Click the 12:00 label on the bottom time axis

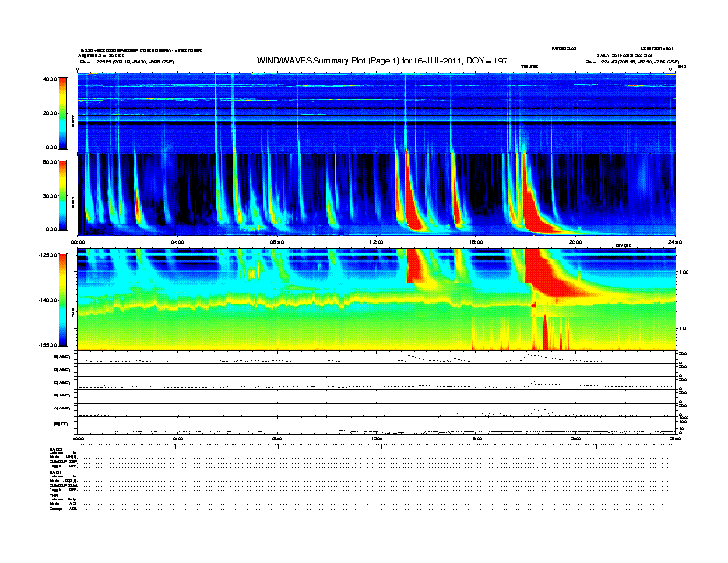376,439
